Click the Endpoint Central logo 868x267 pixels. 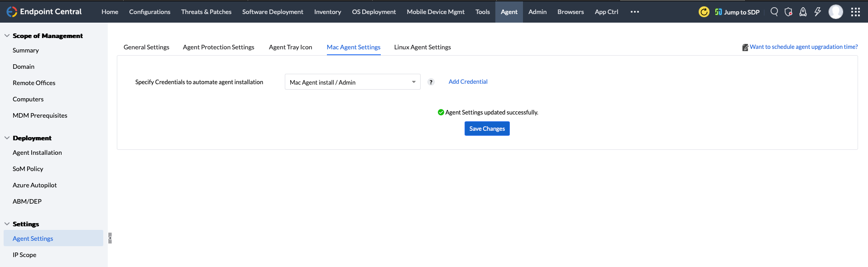44,12
